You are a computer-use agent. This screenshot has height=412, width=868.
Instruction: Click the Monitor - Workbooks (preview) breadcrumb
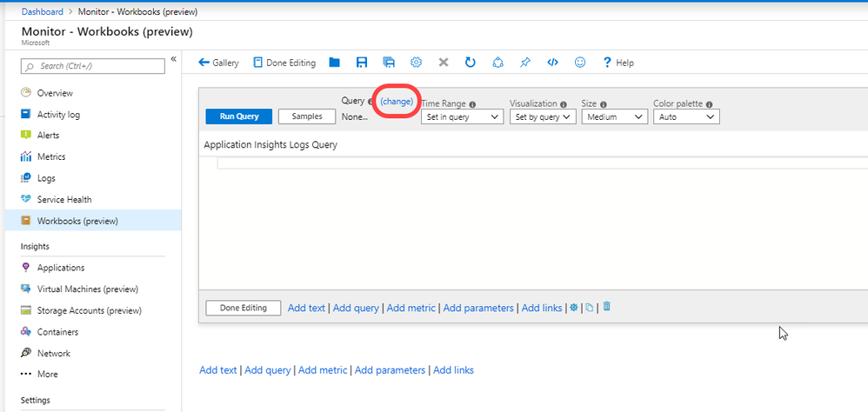[137, 11]
